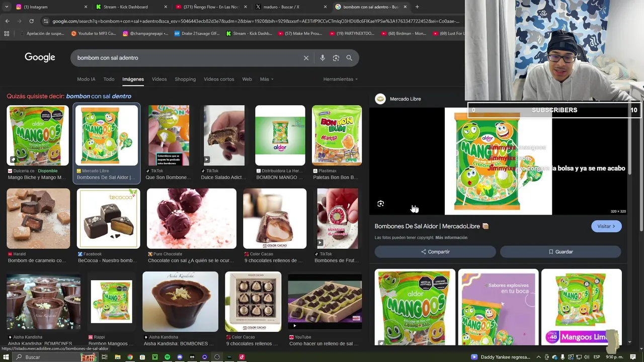
Task: Click the suggested 'bombon con sal dentro' link
Action: (99, 96)
